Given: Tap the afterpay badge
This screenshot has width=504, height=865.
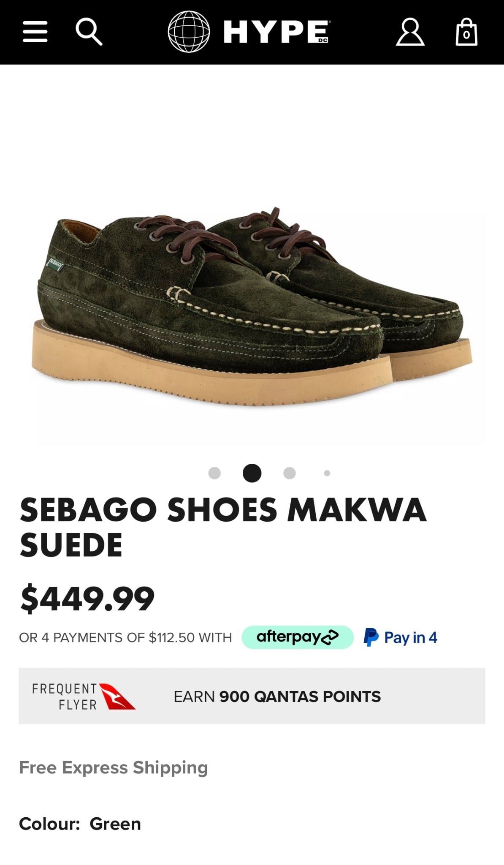Looking at the screenshot, I should (298, 637).
